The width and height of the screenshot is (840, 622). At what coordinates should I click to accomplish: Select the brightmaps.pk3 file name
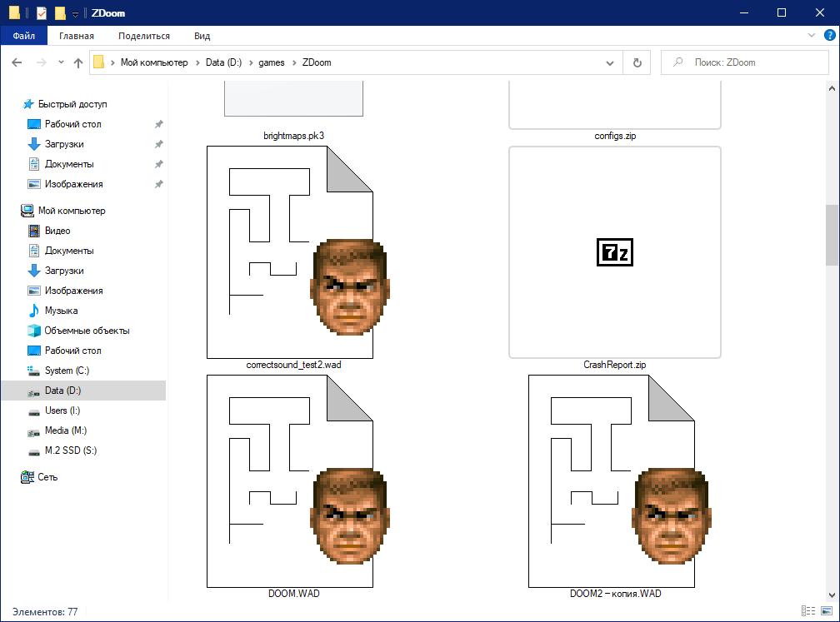(293, 136)
